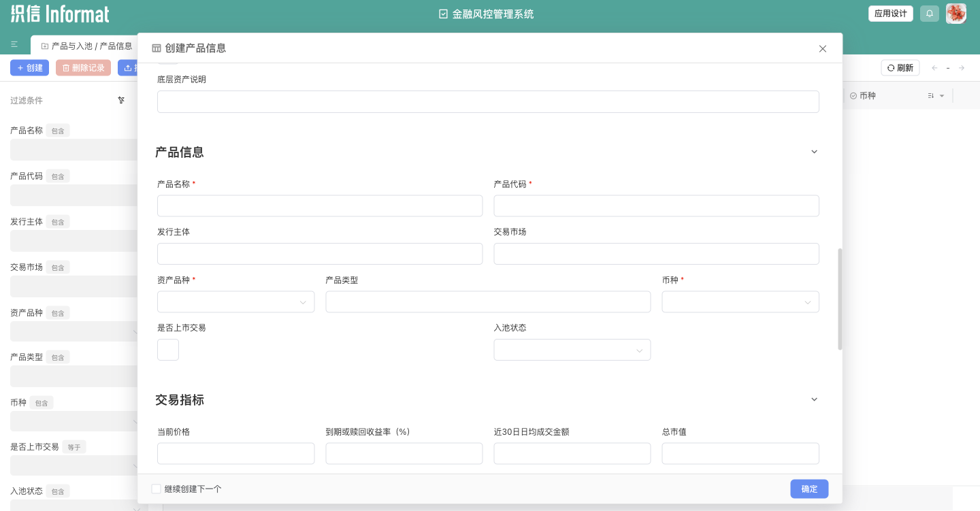The image size is (980, 511).
Task: Click the 应用设计 button
Action: [x=891, y=14]
